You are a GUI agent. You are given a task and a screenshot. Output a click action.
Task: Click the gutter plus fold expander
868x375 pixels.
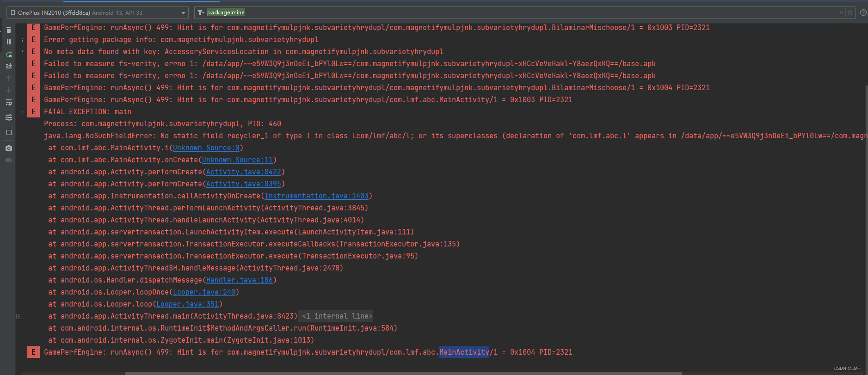click(x=19, y=316)
